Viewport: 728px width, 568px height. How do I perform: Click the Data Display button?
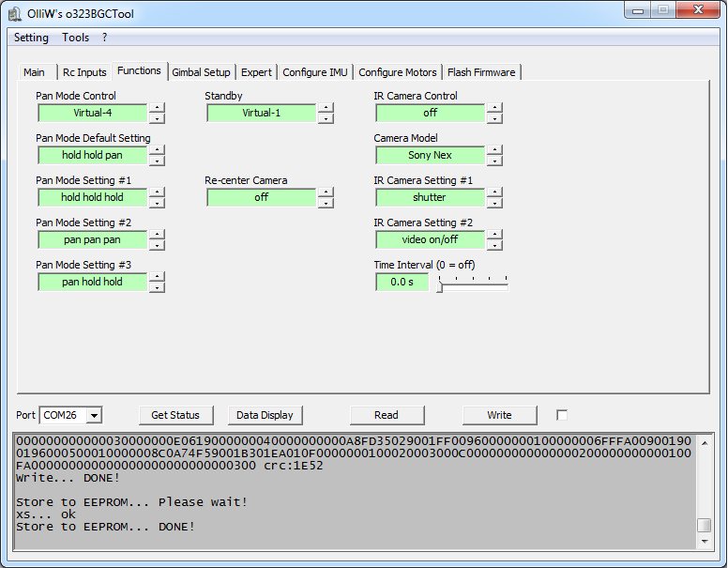coord(265,415)
